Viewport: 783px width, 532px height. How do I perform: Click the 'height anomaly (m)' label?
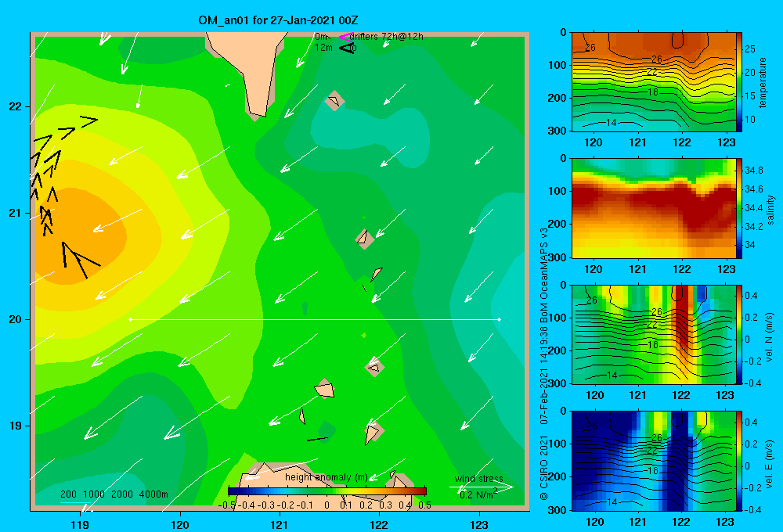pos(326,477)
